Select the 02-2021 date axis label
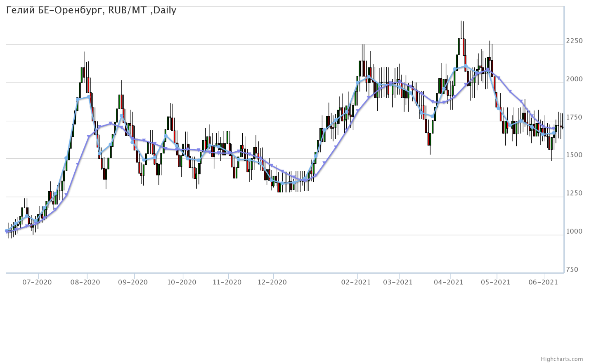This screenshot has height=364, width=589. pyautogui.click(x=356, y=282)
